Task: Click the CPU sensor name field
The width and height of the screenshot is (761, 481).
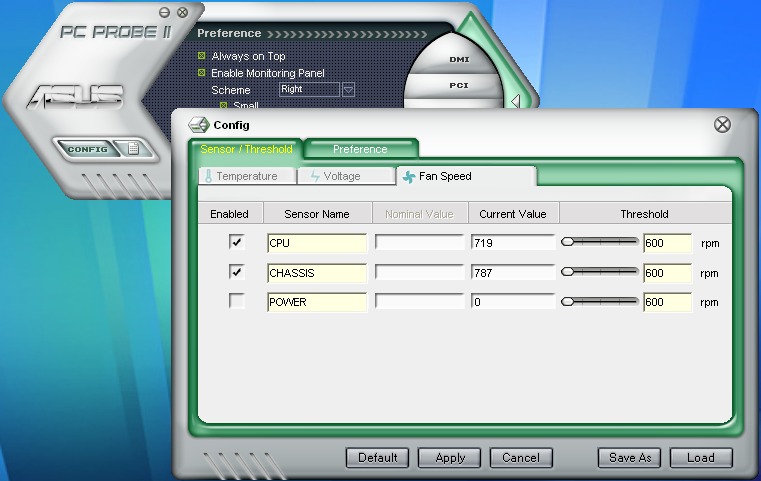Action: 317,243
